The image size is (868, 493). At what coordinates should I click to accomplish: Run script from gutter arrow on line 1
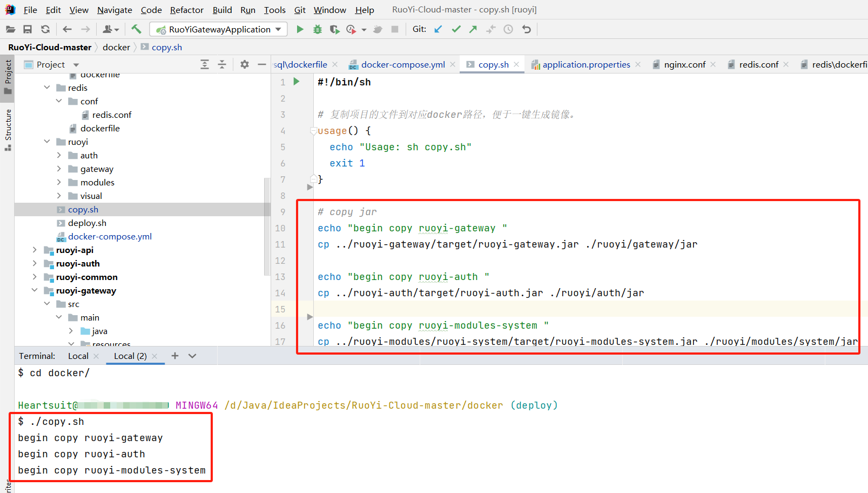click(297, 82)
